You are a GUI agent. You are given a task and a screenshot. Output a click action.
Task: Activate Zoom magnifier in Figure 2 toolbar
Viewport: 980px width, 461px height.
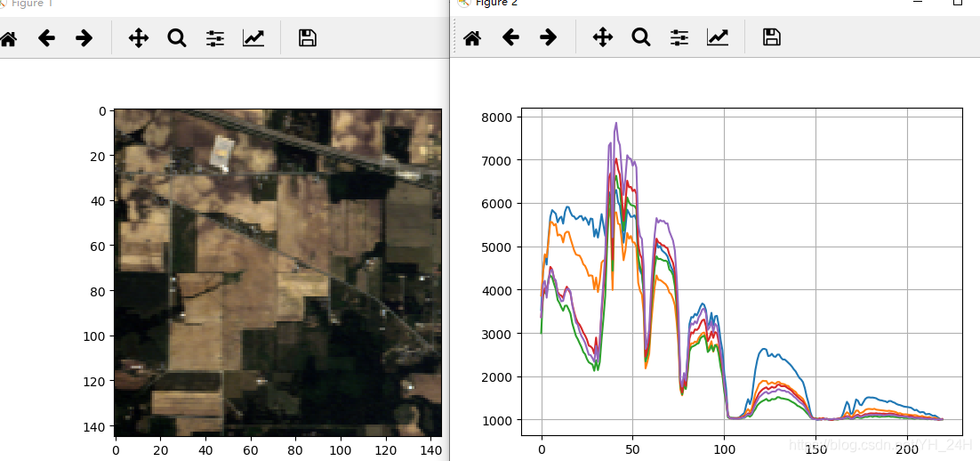[x=641, y=37]
